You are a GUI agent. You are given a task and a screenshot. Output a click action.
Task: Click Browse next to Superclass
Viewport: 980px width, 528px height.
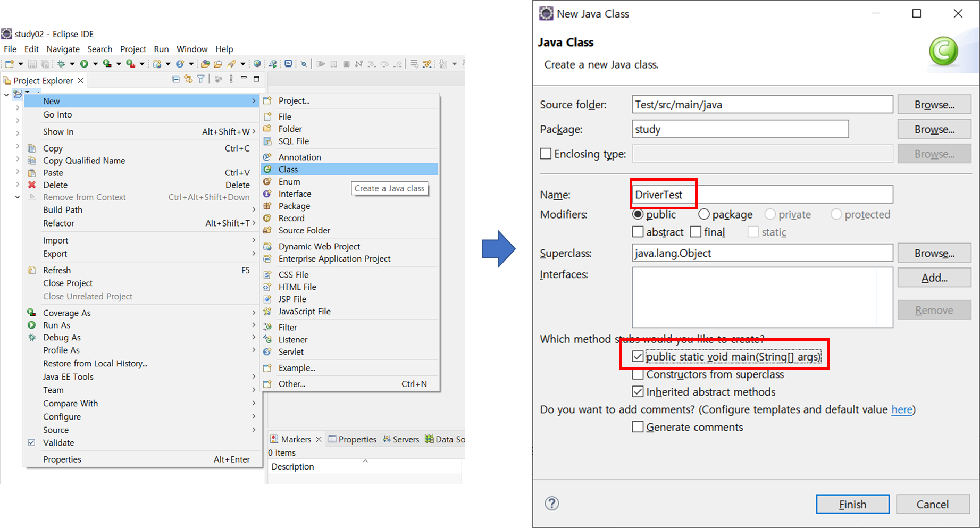(934, 253)
